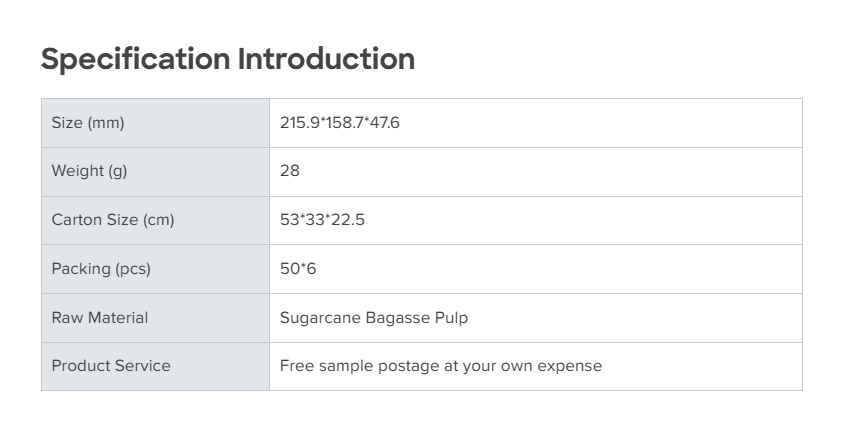Click the word "Pulp"
The width and height of the screenshot is (841, 443).
[x=451, y=318]
